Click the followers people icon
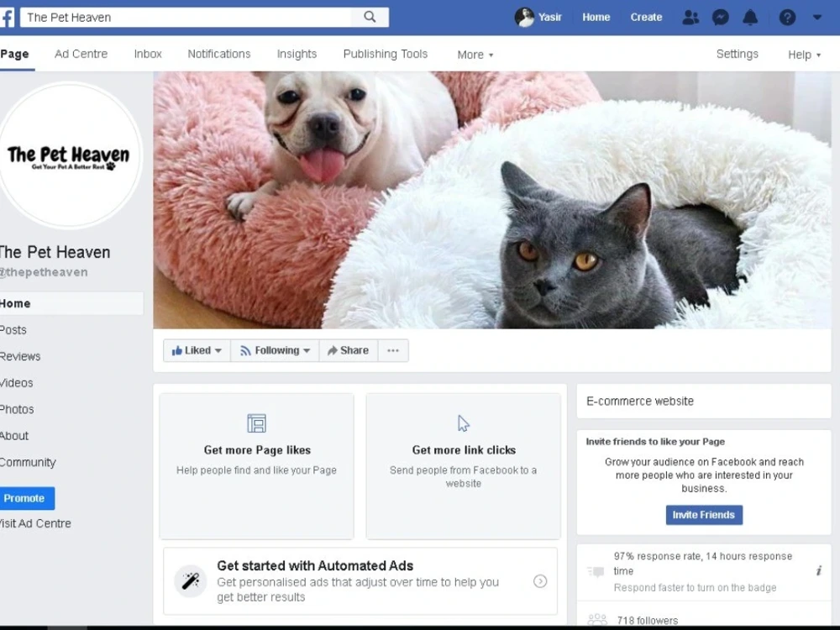 597,621
